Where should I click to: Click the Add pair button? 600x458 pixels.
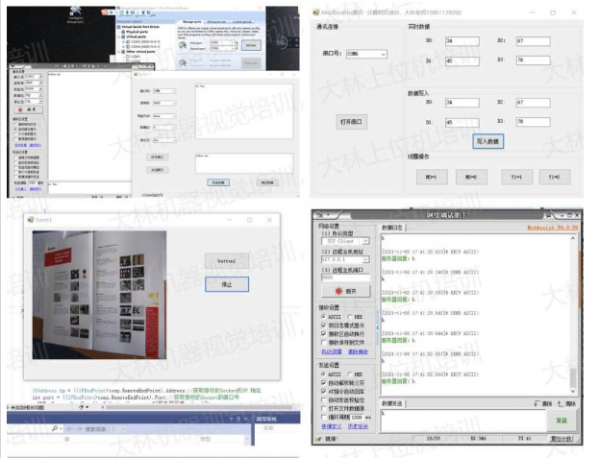coord(251,46)
